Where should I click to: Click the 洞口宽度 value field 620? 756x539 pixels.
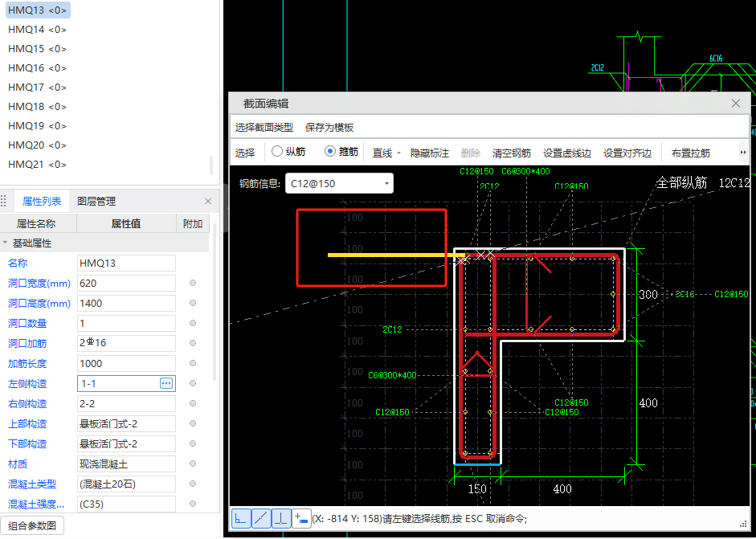pos(126,283)
